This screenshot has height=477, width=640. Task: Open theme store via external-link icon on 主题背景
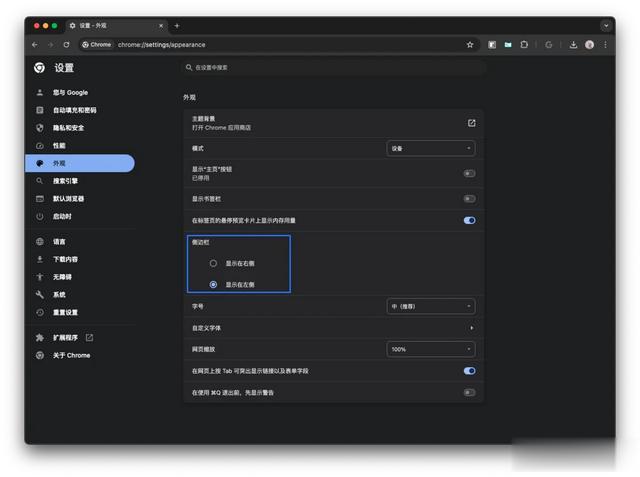471,123
